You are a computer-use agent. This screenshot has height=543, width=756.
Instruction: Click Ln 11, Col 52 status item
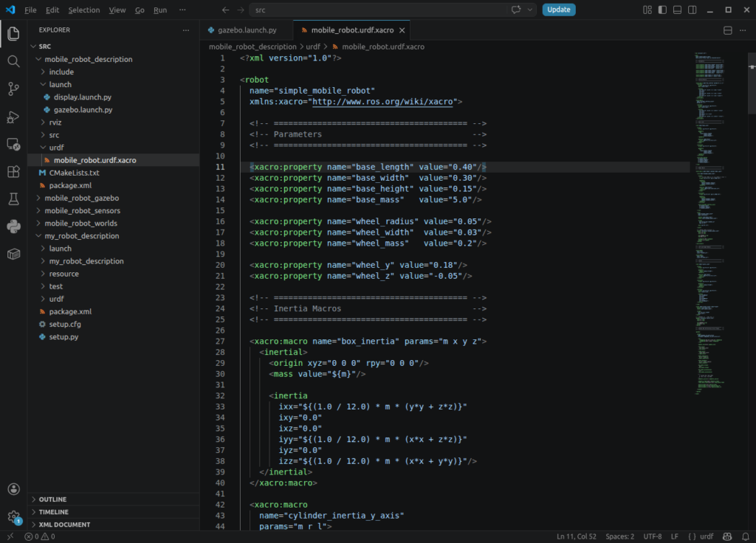point(576,536)
